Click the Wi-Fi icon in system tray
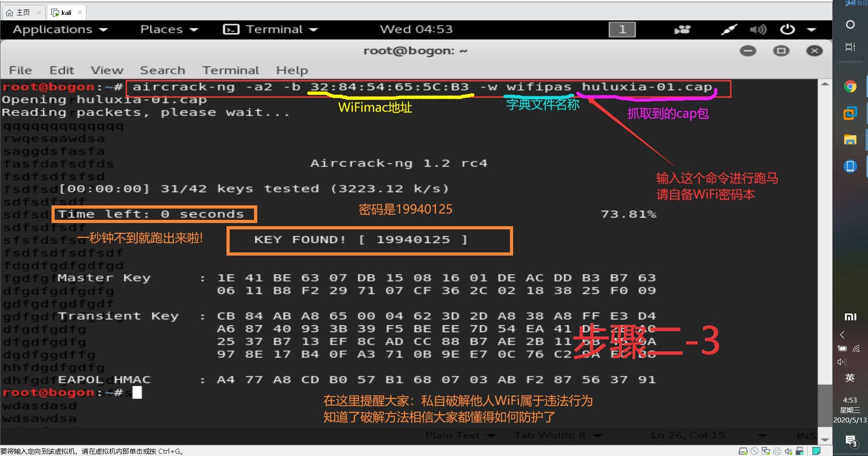Image resolution: width=868 pixels, height=456 pixels. click(856, 348)
